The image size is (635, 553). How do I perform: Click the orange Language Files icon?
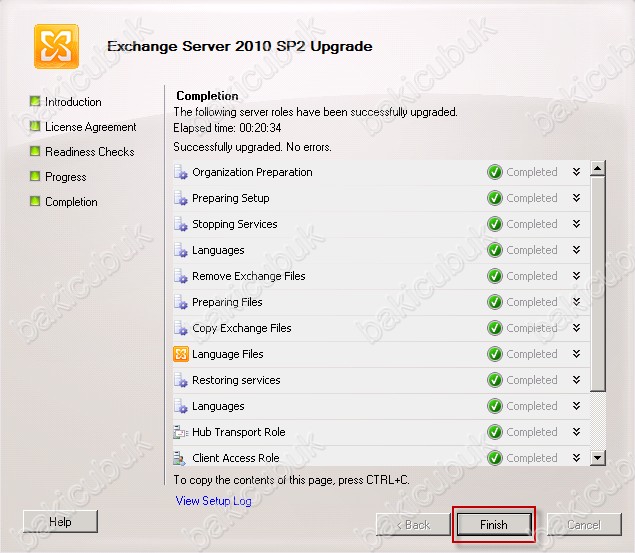point(181,354)
